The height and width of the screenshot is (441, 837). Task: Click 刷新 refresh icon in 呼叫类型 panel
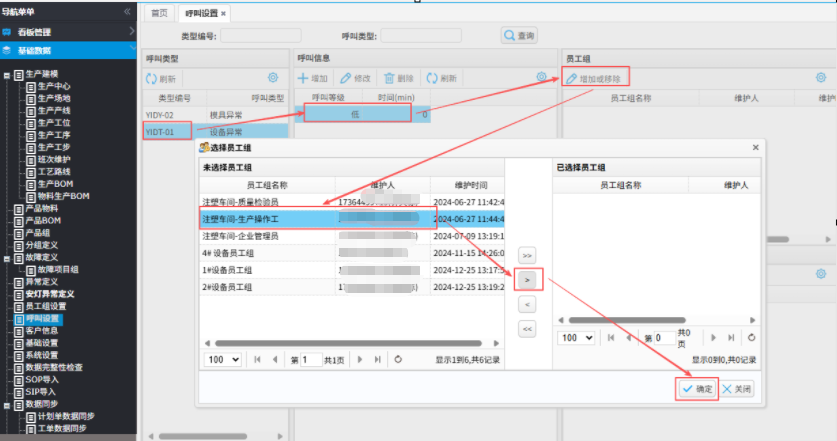click(x=152, y=78)
